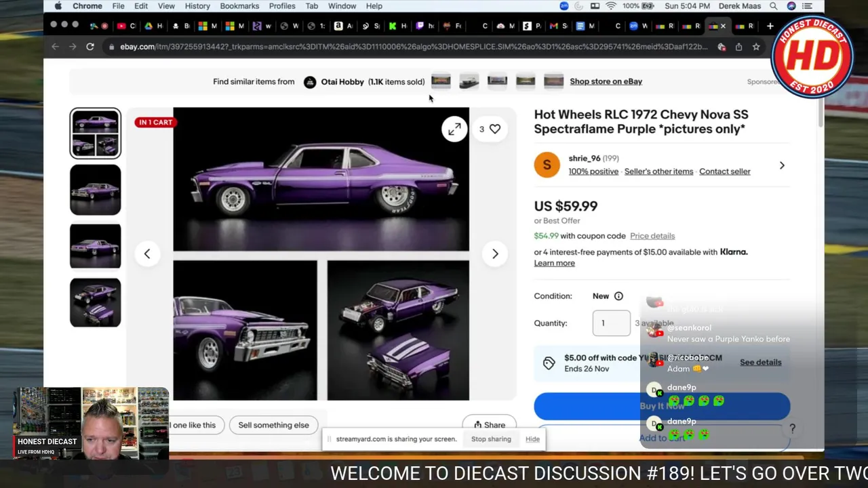Click the seller avatar S icon
The image size is (868, 488).
coord(547,165)
